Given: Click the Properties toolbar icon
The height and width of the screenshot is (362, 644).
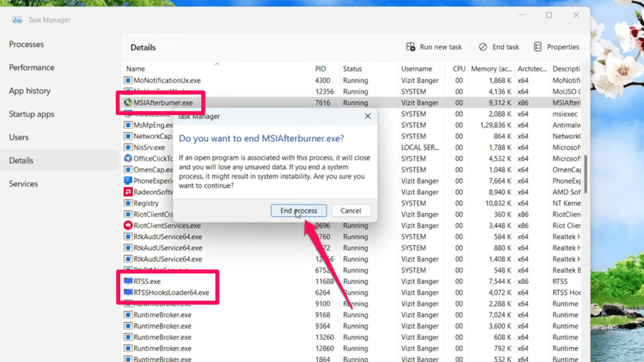Looking at the screenshot, I should [538, 47].
